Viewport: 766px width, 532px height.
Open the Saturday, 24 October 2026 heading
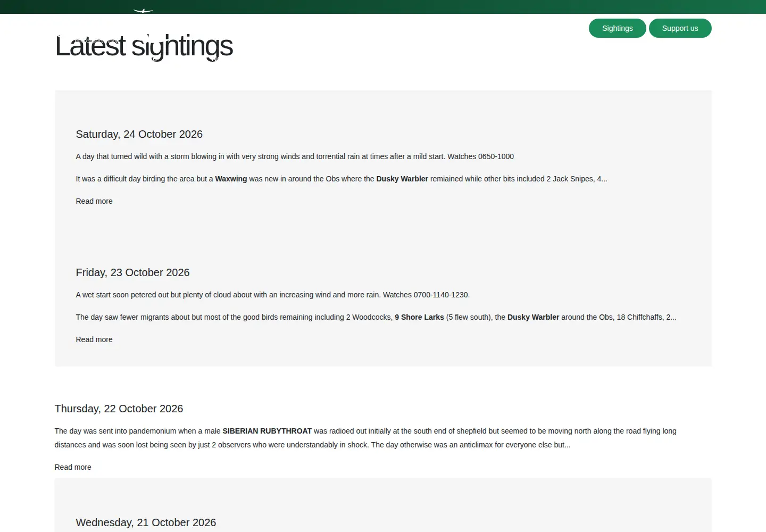[139, 134]
